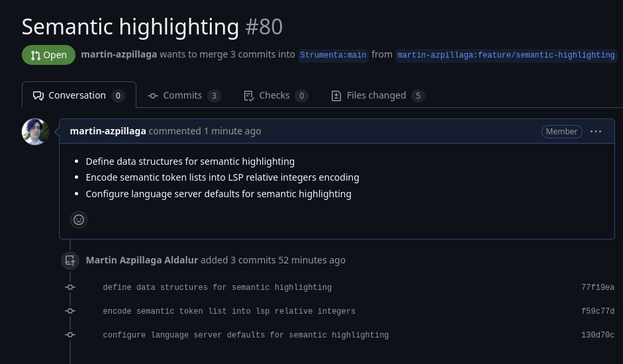623x364 pixels.
Task: Open the three-dot comment options menu
Action: 596,132
